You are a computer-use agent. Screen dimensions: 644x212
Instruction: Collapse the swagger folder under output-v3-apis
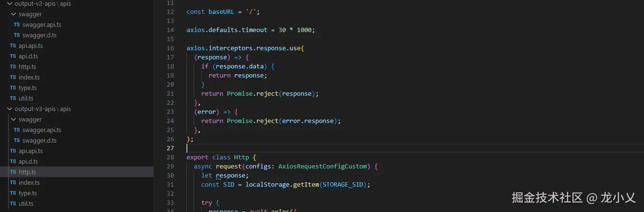(13, 119)
